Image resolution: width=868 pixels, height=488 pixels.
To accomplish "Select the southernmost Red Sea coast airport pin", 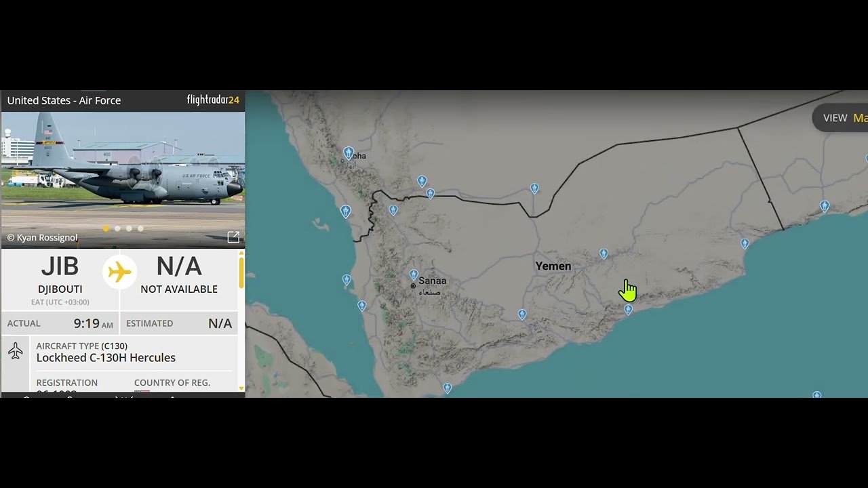I will point(362,306).
